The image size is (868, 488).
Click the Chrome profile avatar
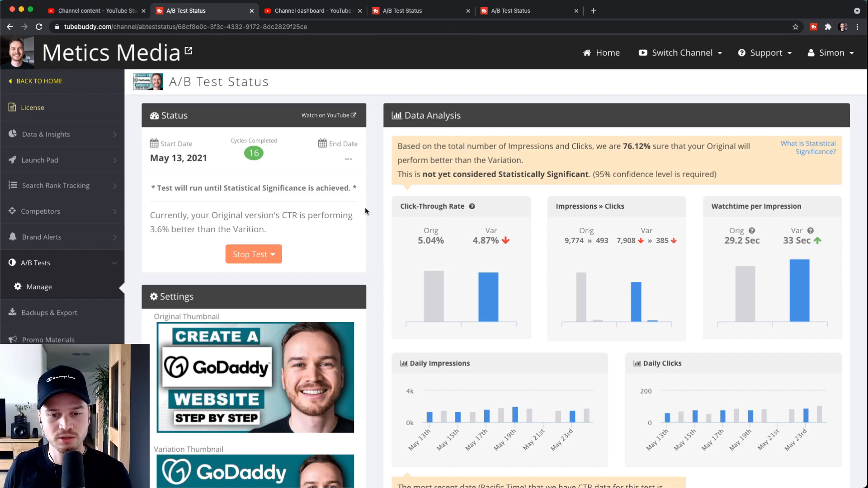point(843,27)
